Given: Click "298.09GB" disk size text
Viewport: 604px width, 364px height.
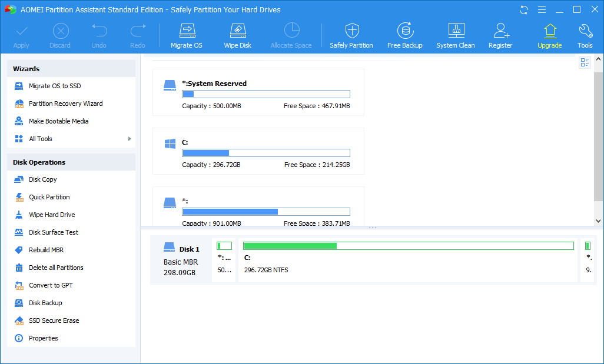Looking at the screenshot, I should [180, 273].
